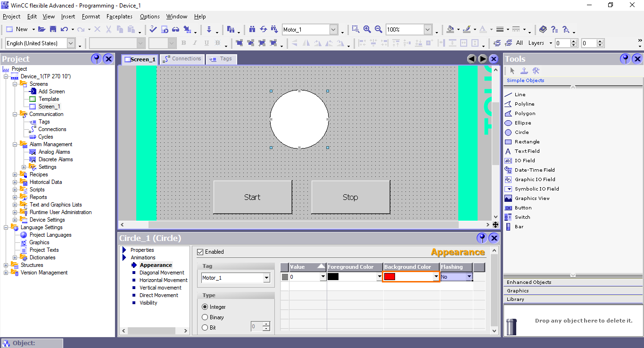Select the Integer type radio button
This screenshot has height=348, width=644.
pyautogui.click(x=205, y=307)
